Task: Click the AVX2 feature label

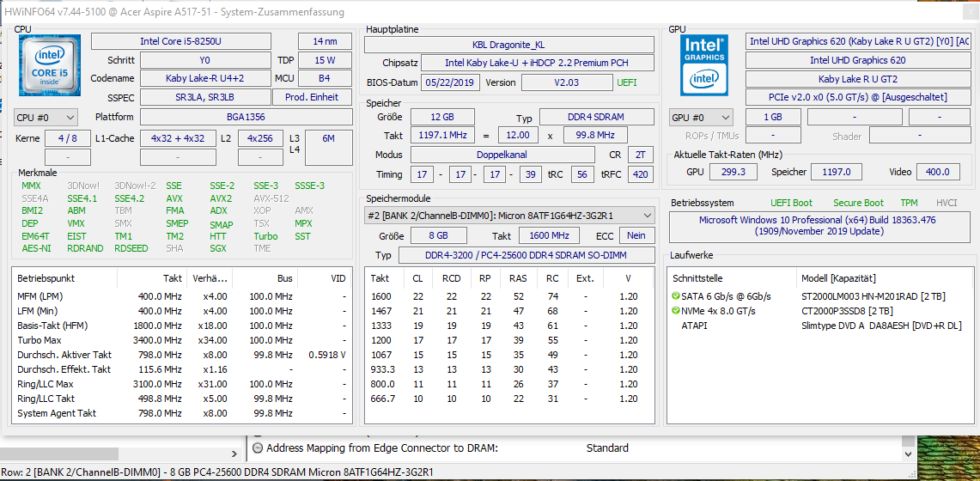Action: (x=222, y=198)
